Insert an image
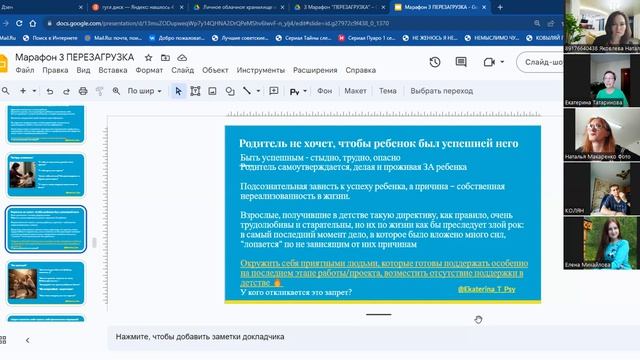 tap(212, 91)
